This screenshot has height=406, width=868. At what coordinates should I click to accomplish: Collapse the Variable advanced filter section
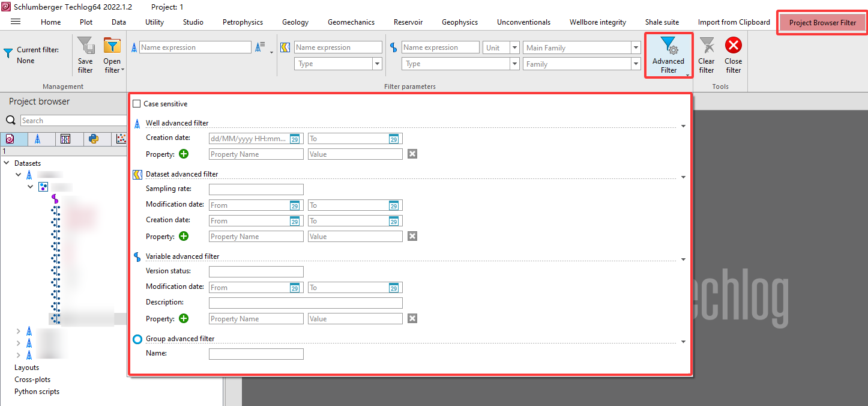(x=683, y=259)
